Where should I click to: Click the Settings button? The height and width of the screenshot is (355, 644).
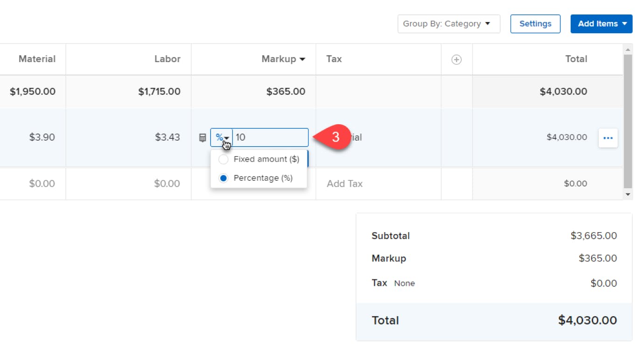[535, 24]
